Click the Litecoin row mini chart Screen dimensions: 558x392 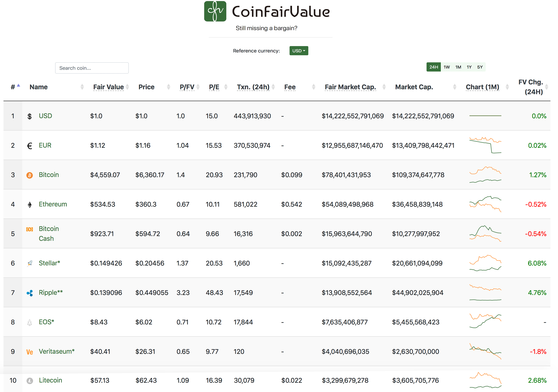pos(485,380)
